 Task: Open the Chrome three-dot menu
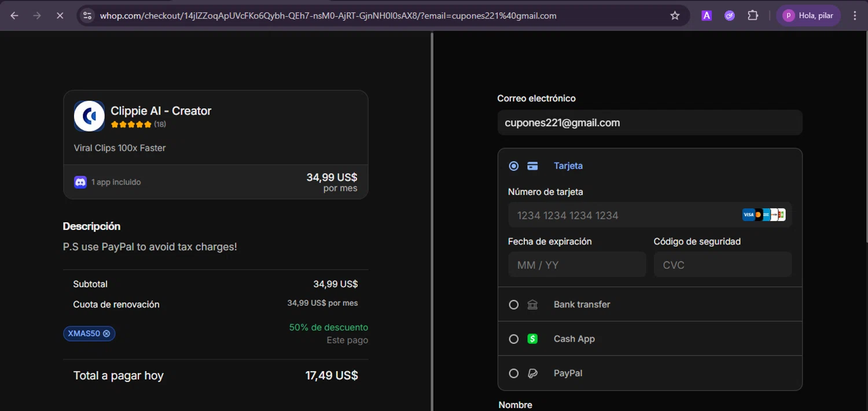855,16
